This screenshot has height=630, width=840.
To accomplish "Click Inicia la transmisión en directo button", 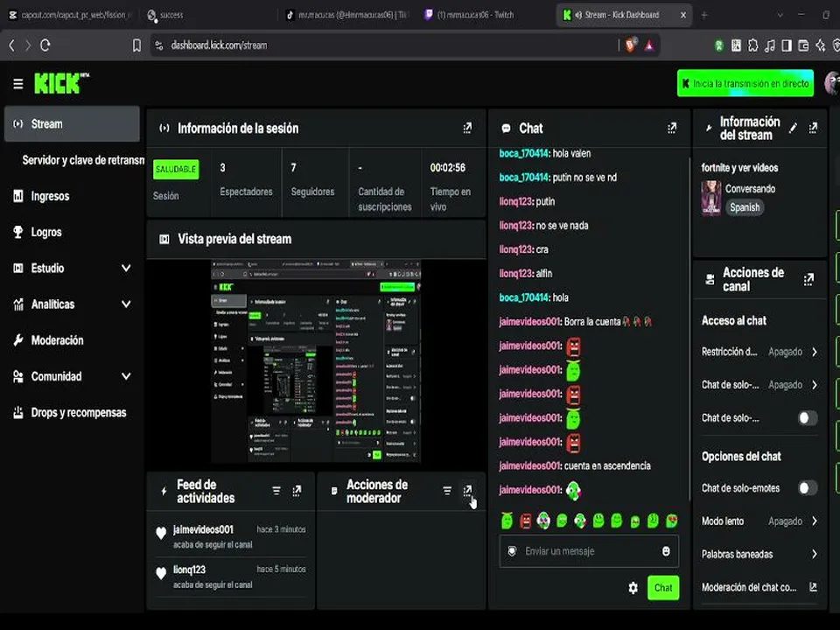I will click(745, 83).
